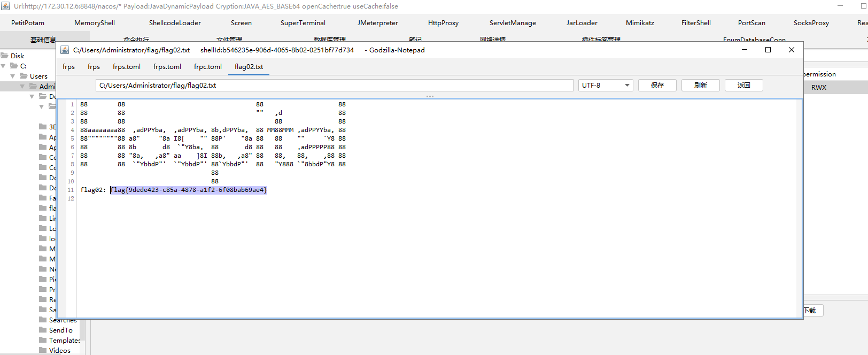The width and height of the screenshot is (868, 355).
Task: Click the "flag02:" label on line 11
Action: tap(93, 190)
